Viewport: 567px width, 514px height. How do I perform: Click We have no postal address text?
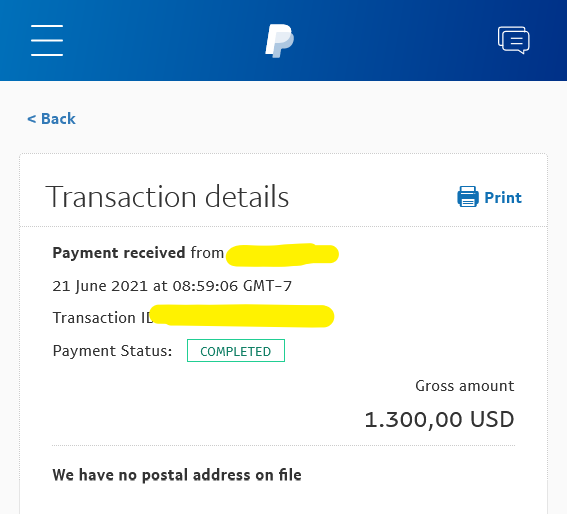click(177, 475)
